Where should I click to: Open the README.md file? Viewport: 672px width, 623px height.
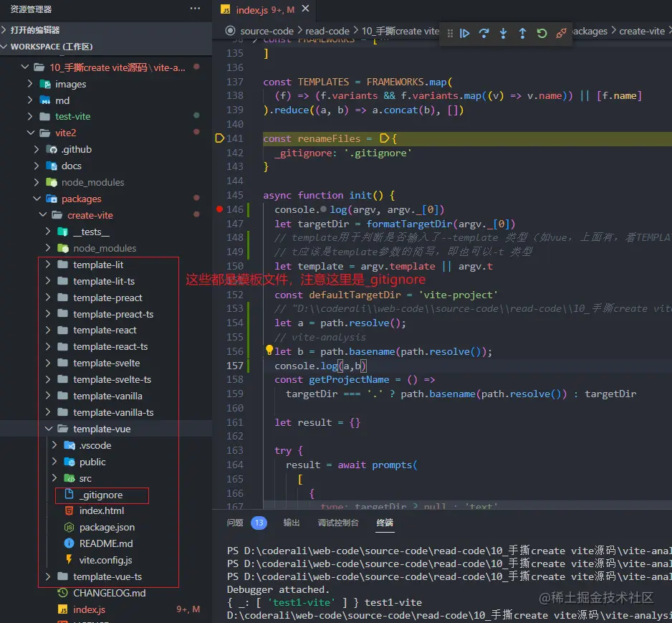[x=106, y=543]
